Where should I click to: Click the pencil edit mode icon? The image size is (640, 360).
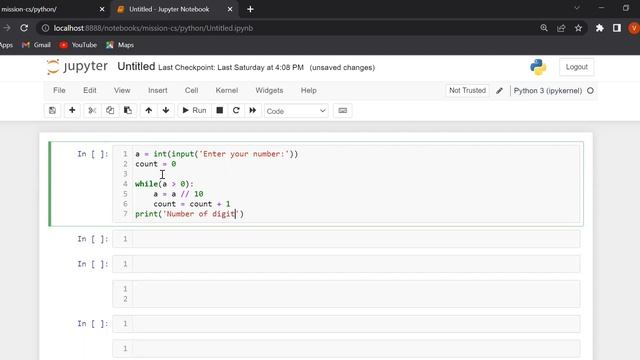tap(499, 91)
